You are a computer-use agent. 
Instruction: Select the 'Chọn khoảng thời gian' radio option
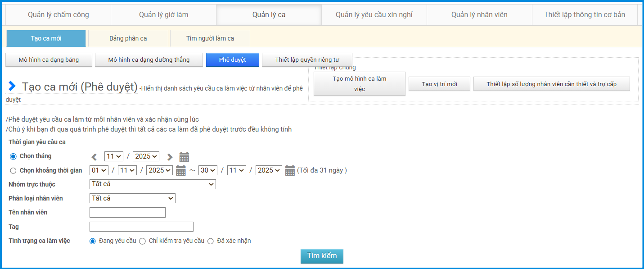click(13, 171)
